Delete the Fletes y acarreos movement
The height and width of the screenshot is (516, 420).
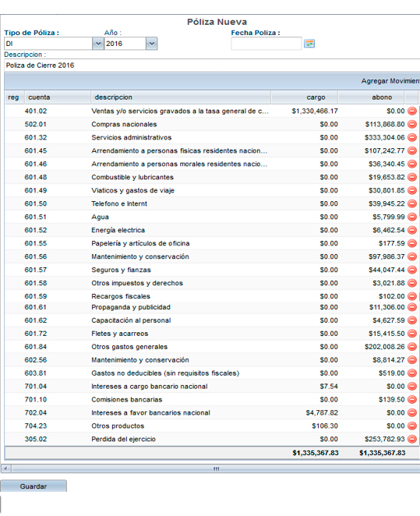coord(412,334)
